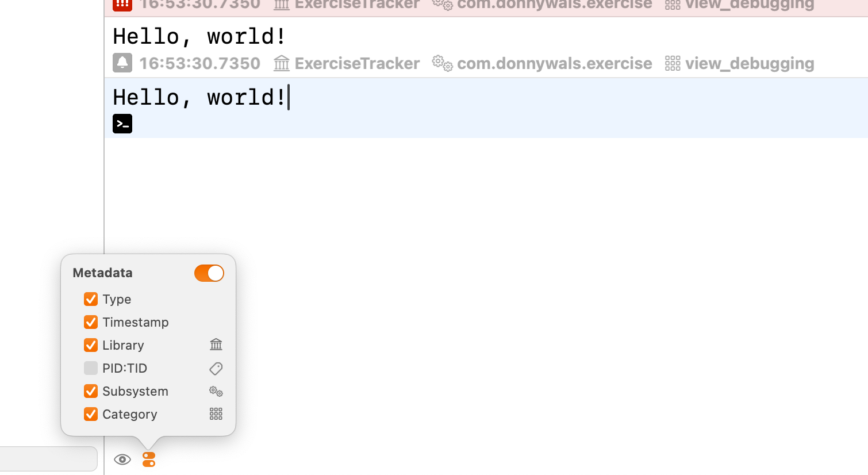This screenshot has width=868, height=475.
Task: Click the Category grid icon in popover
Action: point(216,414)
